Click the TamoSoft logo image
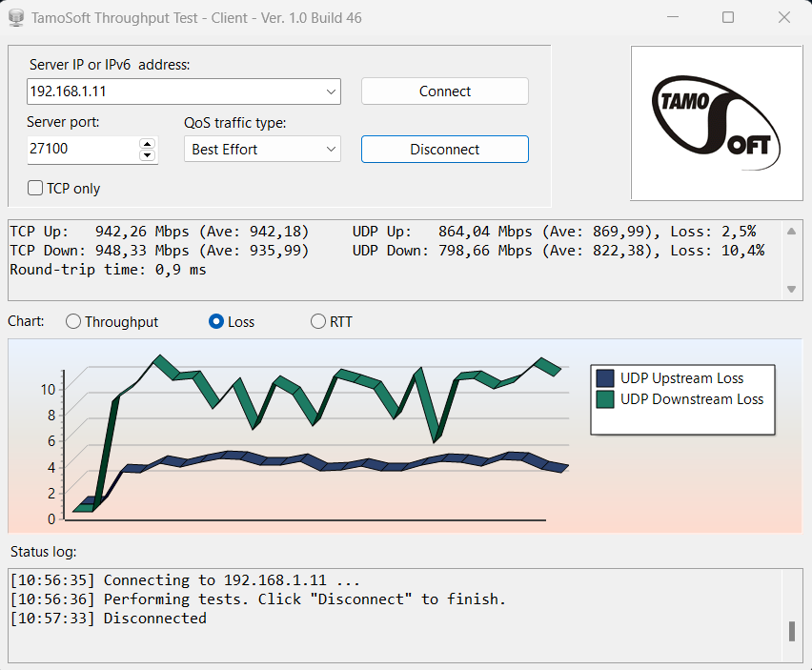 [717, 123]
